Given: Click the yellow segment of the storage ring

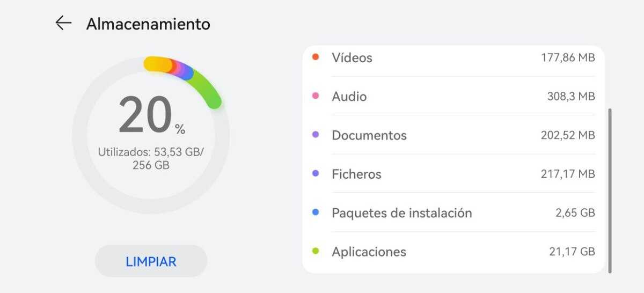Looking at the screenshot, I should pos(156,64).
